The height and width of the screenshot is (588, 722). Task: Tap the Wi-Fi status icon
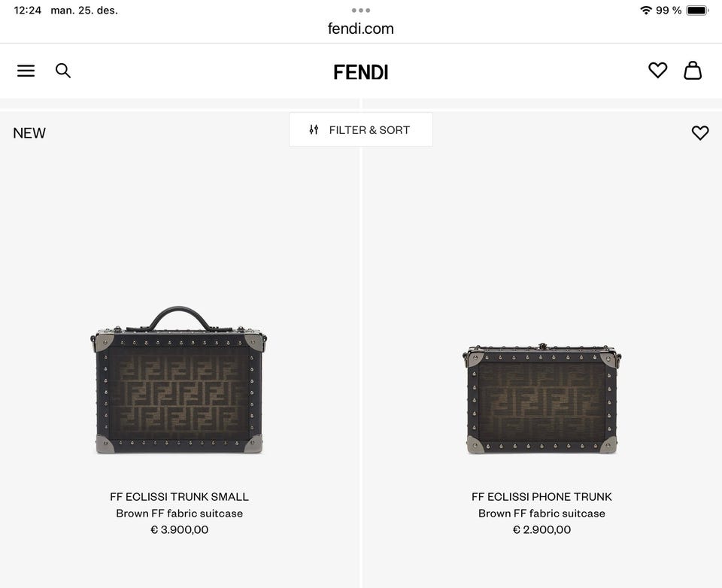[645, 11]
